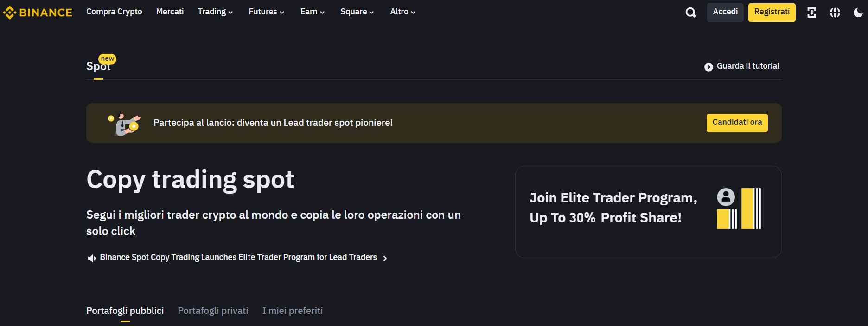Open the I miei preferiti tab
Viewport: 868px width, 326px height.
click(293, 311)
